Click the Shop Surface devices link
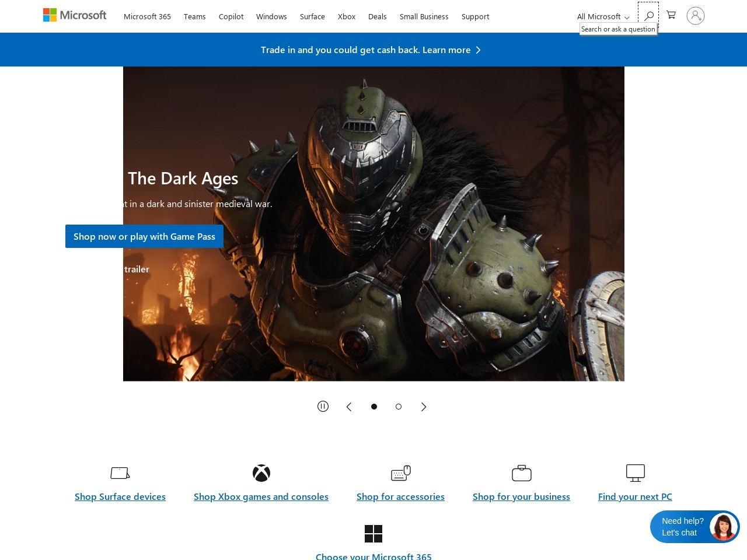The height and width of the screenshot is (560, 747). tap(120, 497)
